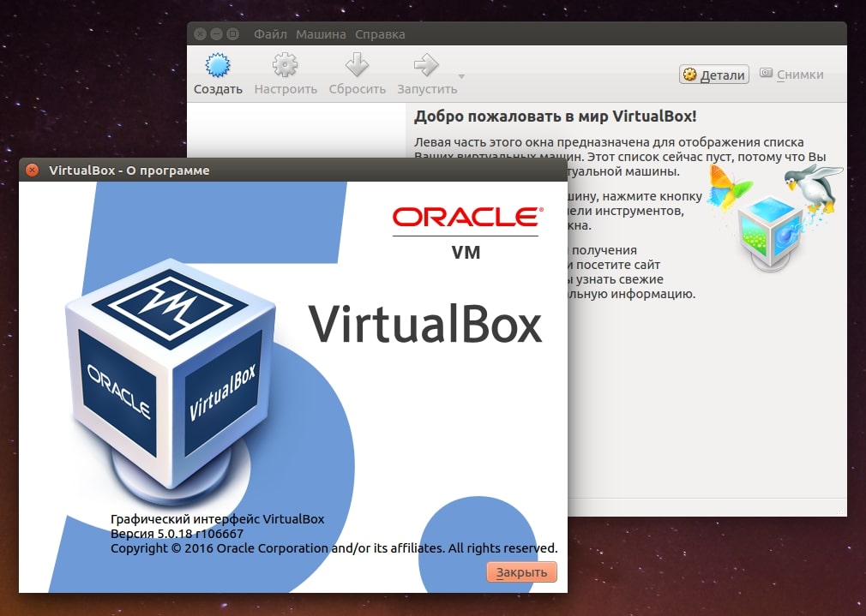Minimize the VirtualBox Manager window
The image size is (866, 616).
[216, 34]
